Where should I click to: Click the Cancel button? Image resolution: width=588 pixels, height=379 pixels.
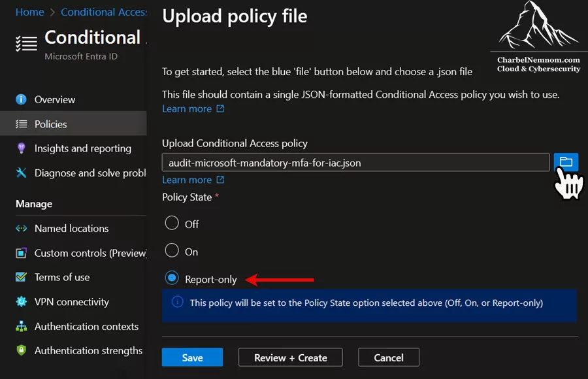click(x=389, y=357)
